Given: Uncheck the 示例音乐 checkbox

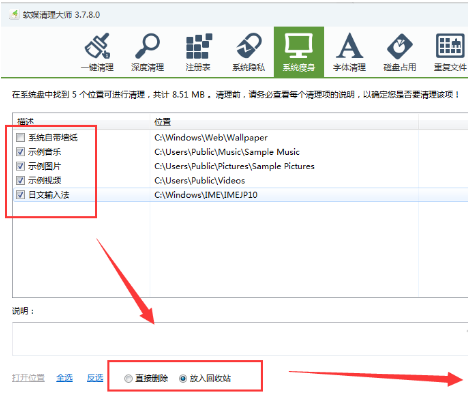Looking at the screenshot, I should 20,152.
